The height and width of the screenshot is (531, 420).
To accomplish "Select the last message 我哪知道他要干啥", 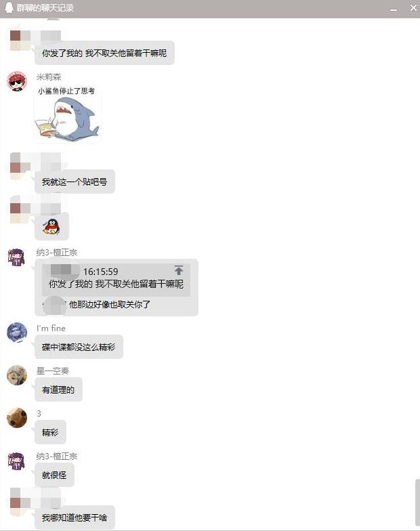I will 75,517.
